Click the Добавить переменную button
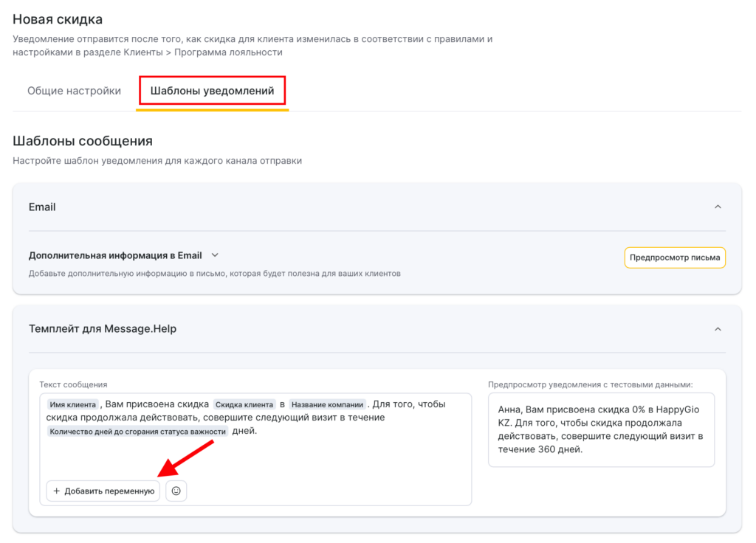The width and height of the screenshot is (756, 543). (103, 491)
